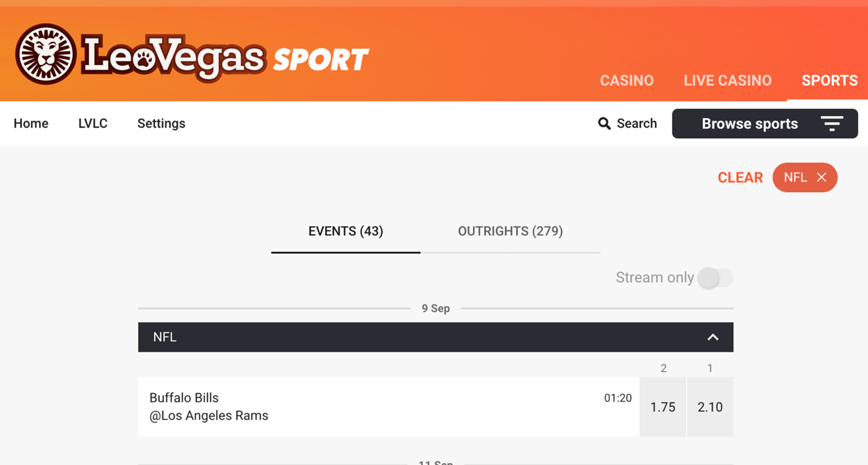Toggle the Stream only switch
The width and height of the screenshot is (868, 465).
coord(715,278)
